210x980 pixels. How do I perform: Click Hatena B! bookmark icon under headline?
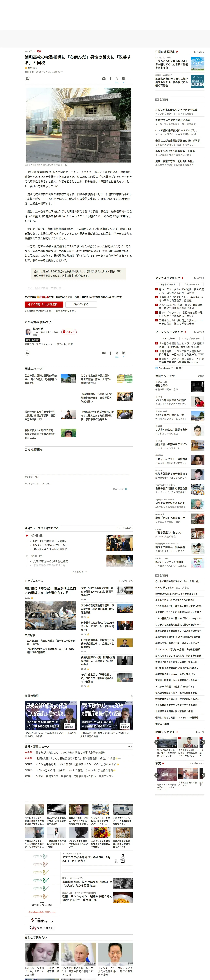123,78
